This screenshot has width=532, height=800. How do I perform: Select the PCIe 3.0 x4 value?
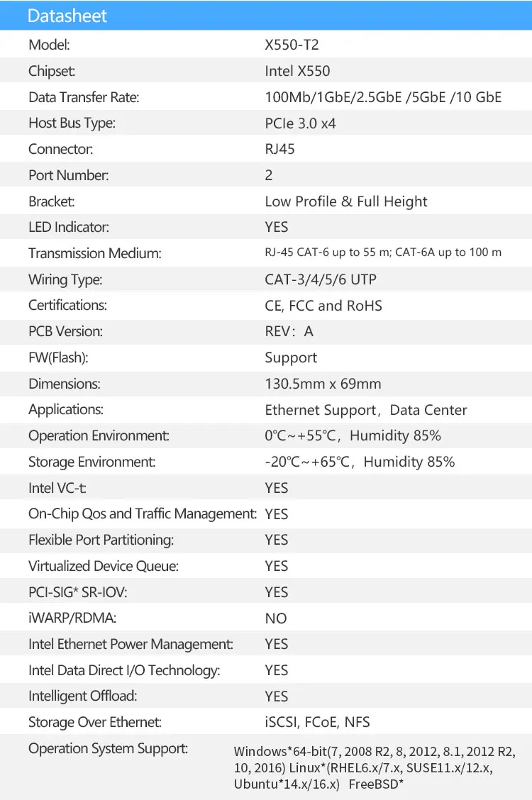tap(300, 123)
